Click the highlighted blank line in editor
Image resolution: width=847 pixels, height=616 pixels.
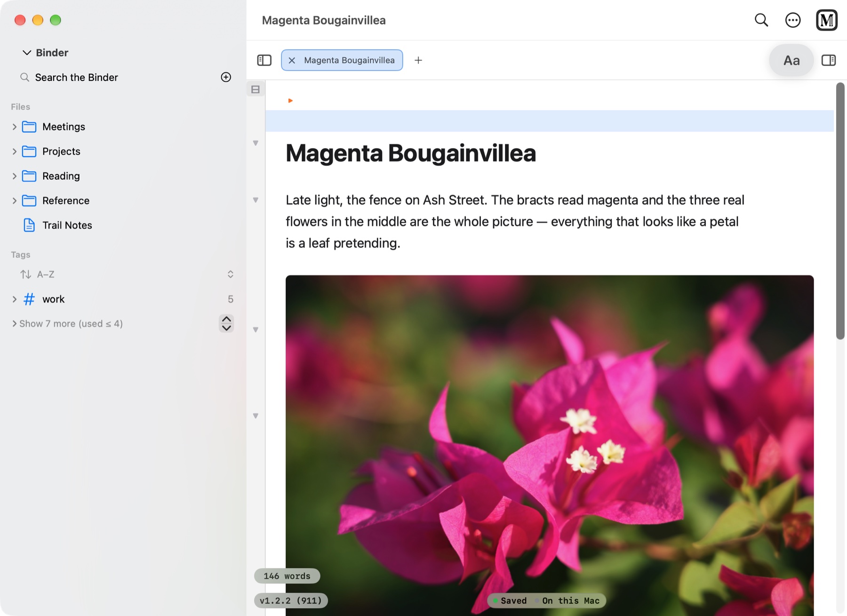point(550,121)
